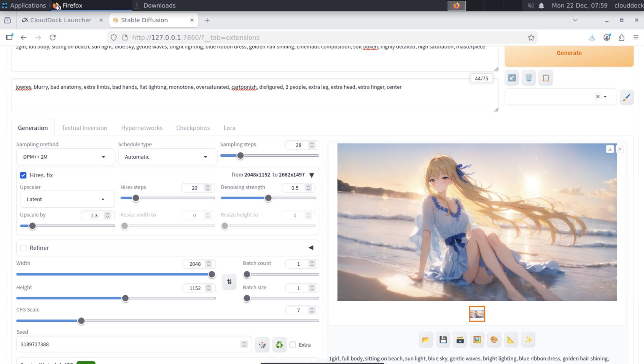Switch to the Checkpoints tab
644x364 pixels.
click(x=193, y=128)
